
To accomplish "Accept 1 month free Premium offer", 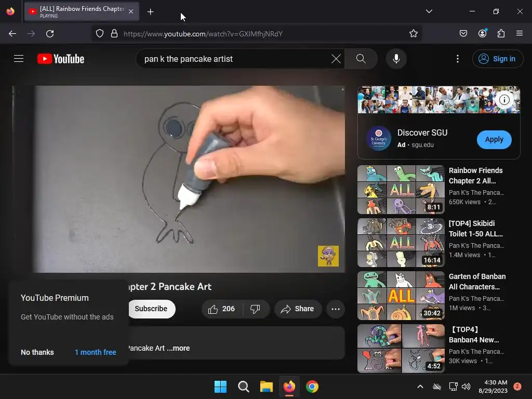I will pos(96,352).
